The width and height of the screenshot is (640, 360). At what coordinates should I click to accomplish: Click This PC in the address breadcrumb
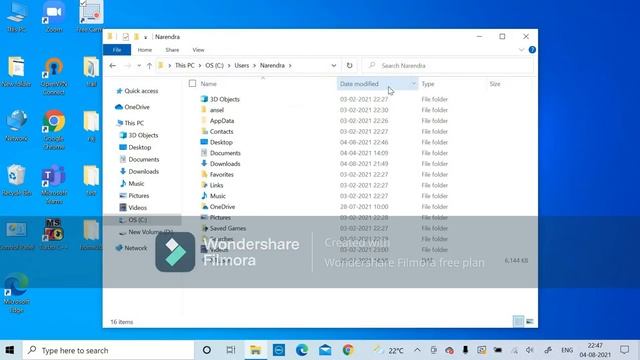(184, 65)
